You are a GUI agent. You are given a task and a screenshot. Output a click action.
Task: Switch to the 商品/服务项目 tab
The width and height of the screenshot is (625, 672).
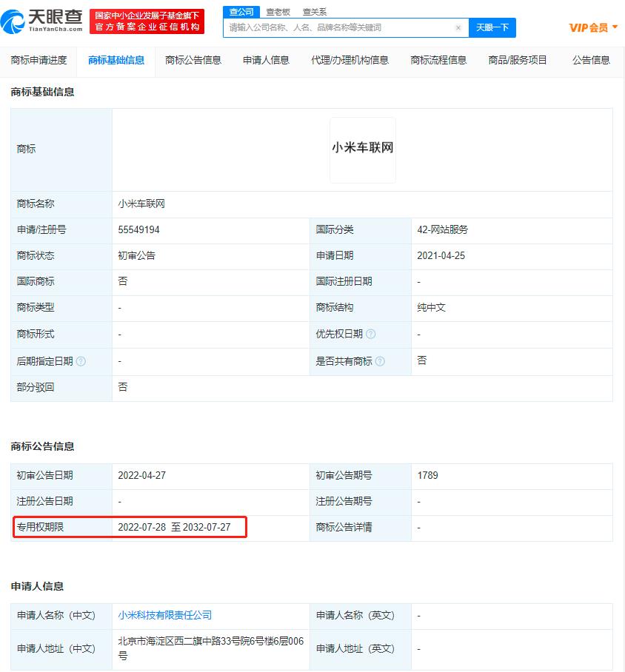(x=518, y=61)
